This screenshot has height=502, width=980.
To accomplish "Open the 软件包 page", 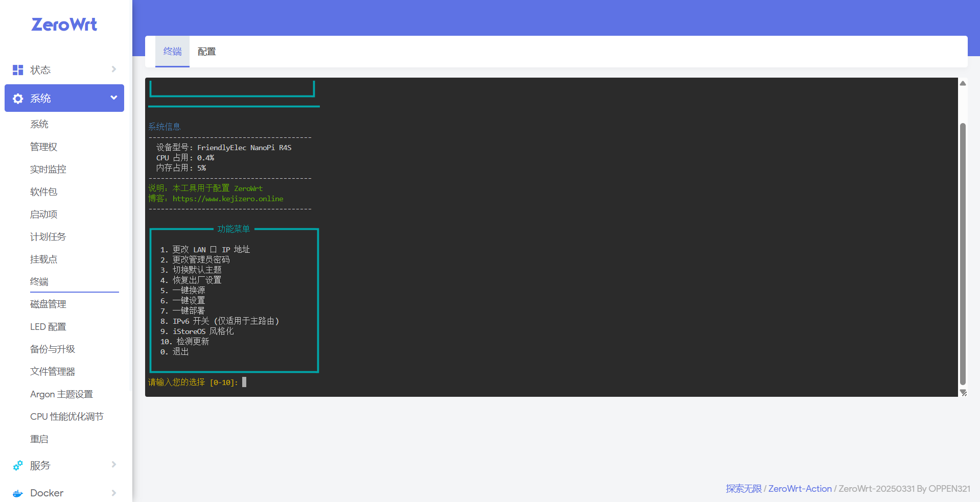I will click(43, 192).
